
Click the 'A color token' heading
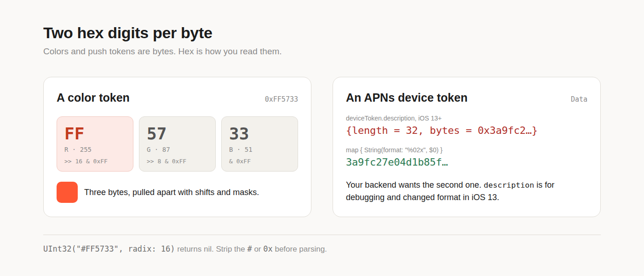coord(93,98)
